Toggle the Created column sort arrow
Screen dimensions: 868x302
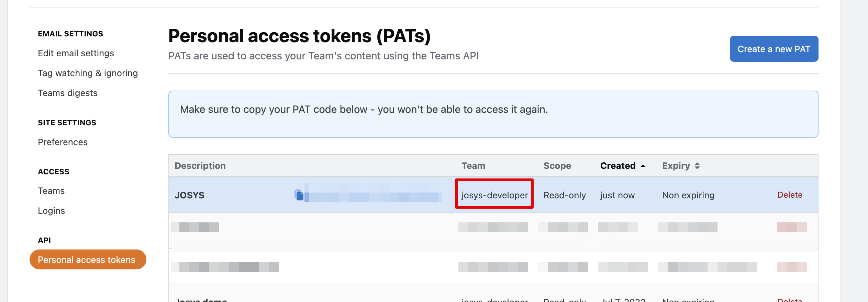click(643, 166)
